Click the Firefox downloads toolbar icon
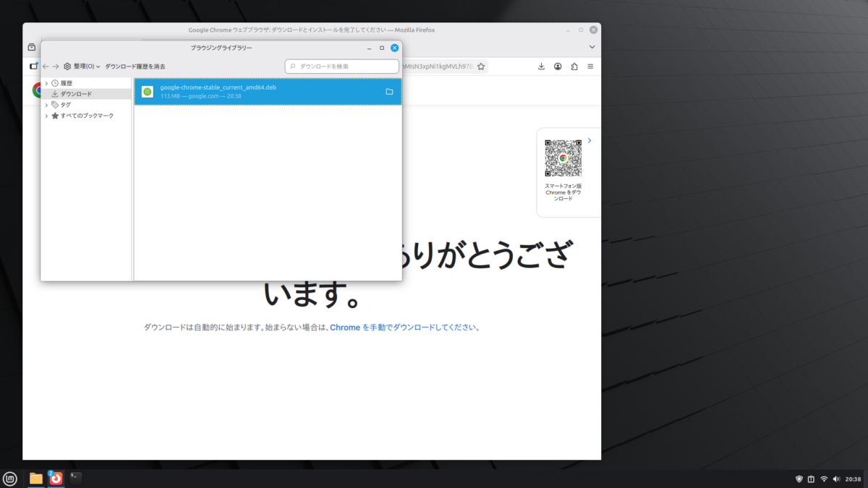The image size is (868, 488). coord(541,67)
